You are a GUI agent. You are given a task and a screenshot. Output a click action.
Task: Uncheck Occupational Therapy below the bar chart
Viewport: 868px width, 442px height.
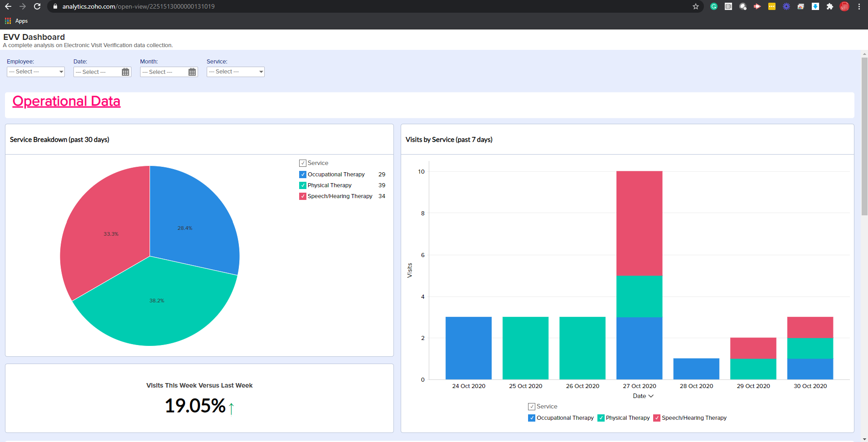tap(532, 418)
